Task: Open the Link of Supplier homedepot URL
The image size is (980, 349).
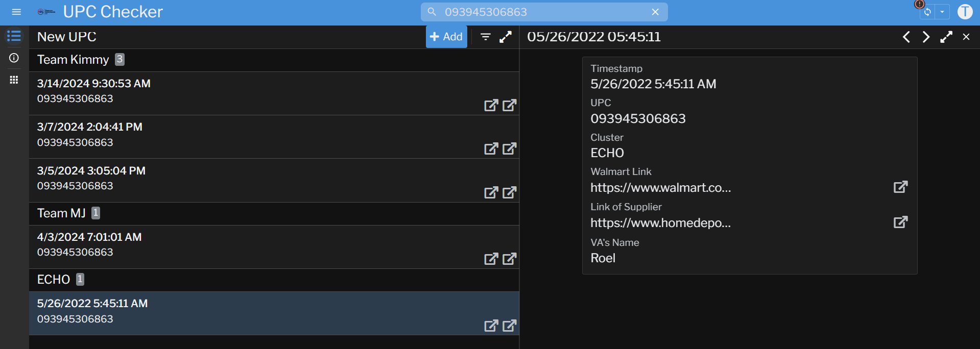Action: (900, 222)
